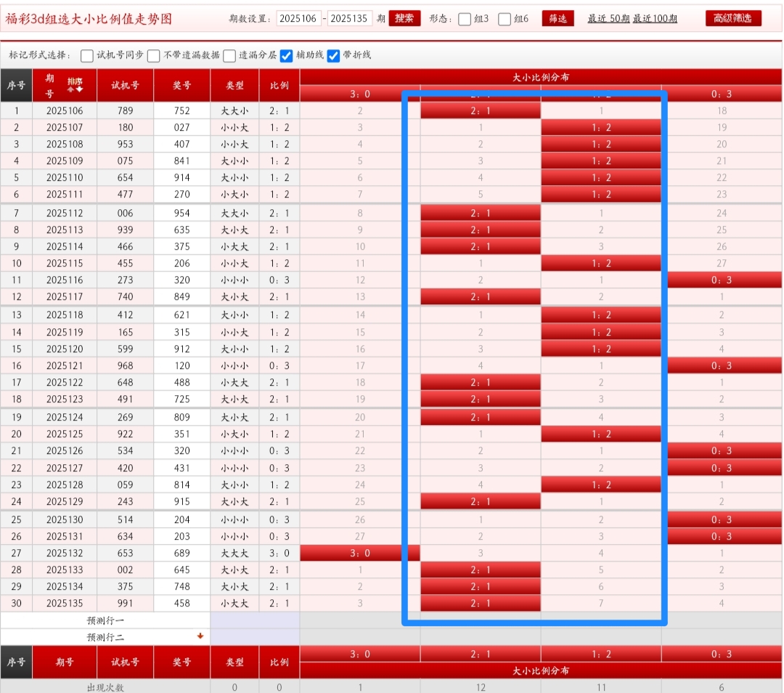This screenshot has width=784, height=693.
Task: Click the 筛选 filter button
Action: pyautogui.click(x=558, y=19)
